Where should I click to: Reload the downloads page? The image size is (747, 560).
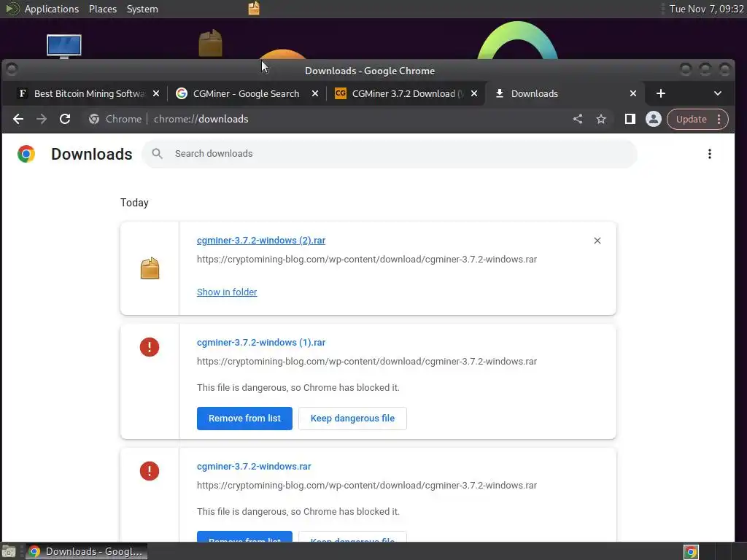[x=65, y=119]
